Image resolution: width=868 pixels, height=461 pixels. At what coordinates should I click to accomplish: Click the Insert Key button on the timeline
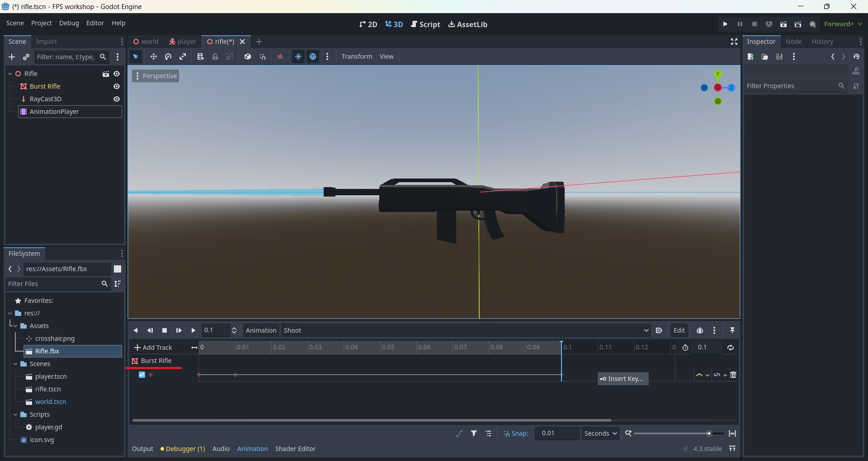point(623,379)
